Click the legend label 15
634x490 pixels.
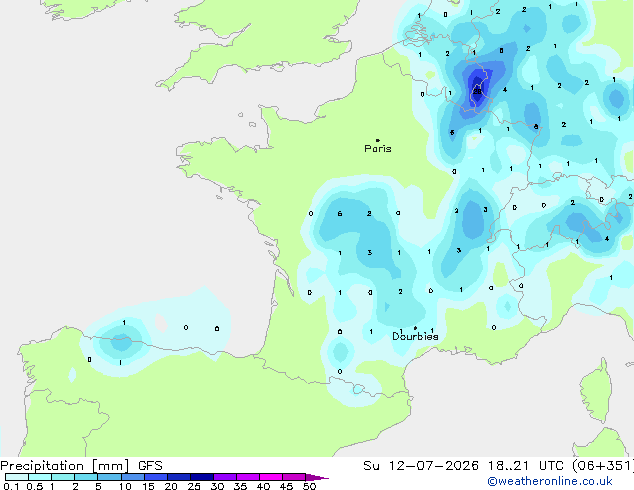[x=148, y=486]
